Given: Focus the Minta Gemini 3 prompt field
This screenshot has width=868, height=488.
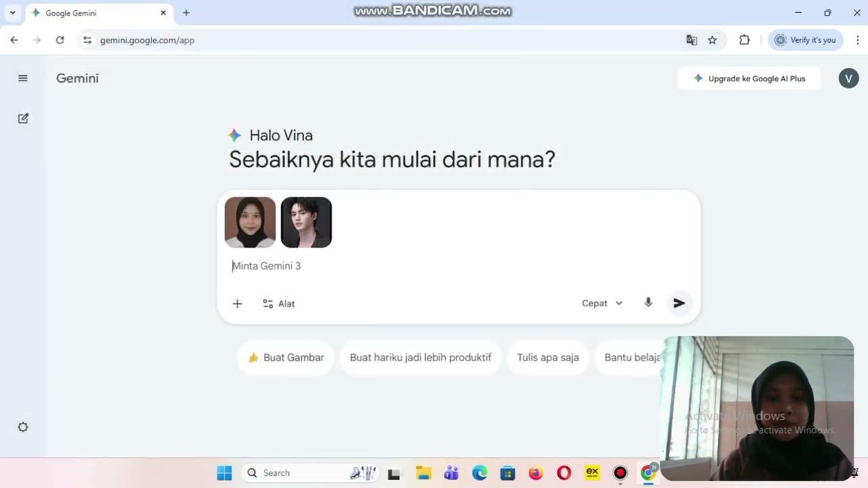Looking at the screenshot, I should pyautogui.click(x=458, y=266).
